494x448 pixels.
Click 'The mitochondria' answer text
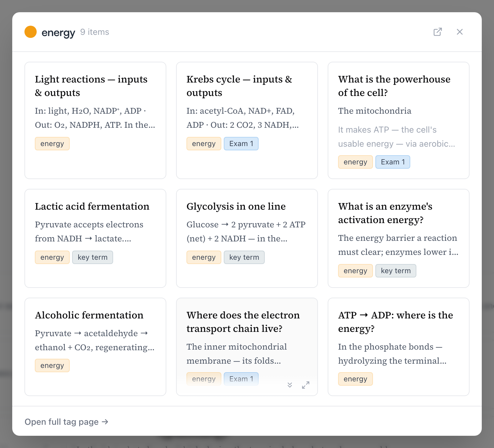[375, 111]
